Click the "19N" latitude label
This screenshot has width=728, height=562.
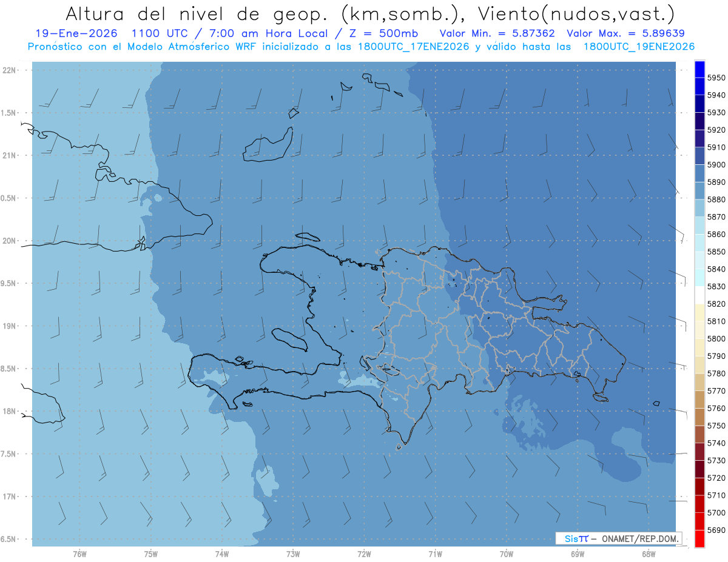(x=10, y=326)
